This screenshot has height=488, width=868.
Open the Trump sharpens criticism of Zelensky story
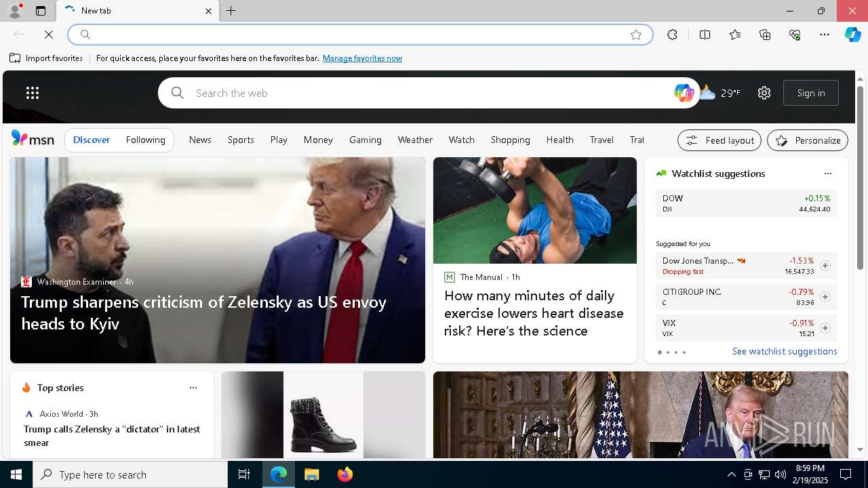(x=203, y=312)
